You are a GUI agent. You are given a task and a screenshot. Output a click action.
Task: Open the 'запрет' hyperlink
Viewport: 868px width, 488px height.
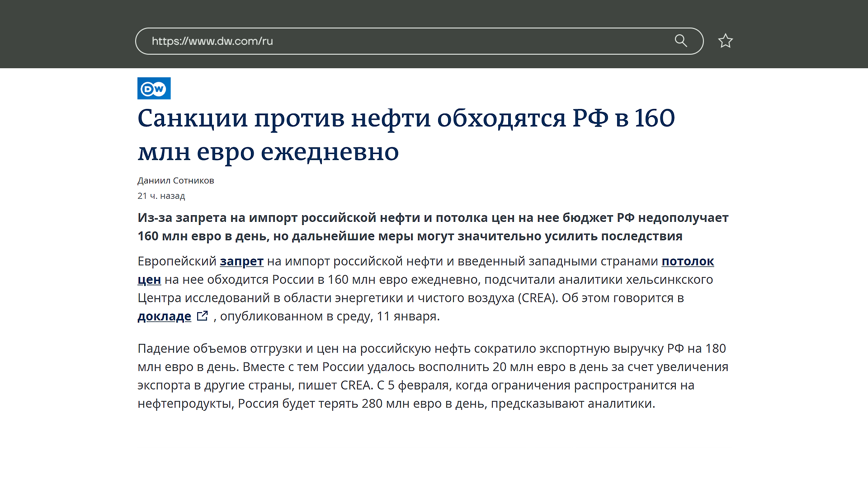[241, 261]
